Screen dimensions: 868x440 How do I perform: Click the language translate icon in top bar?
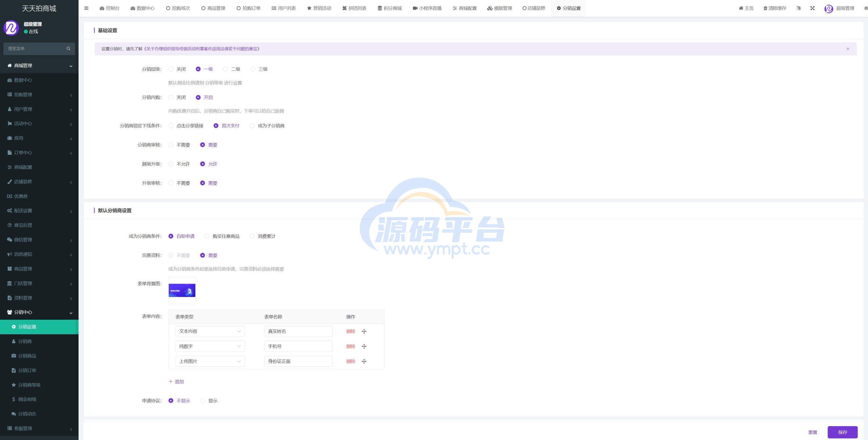(798, 8)
